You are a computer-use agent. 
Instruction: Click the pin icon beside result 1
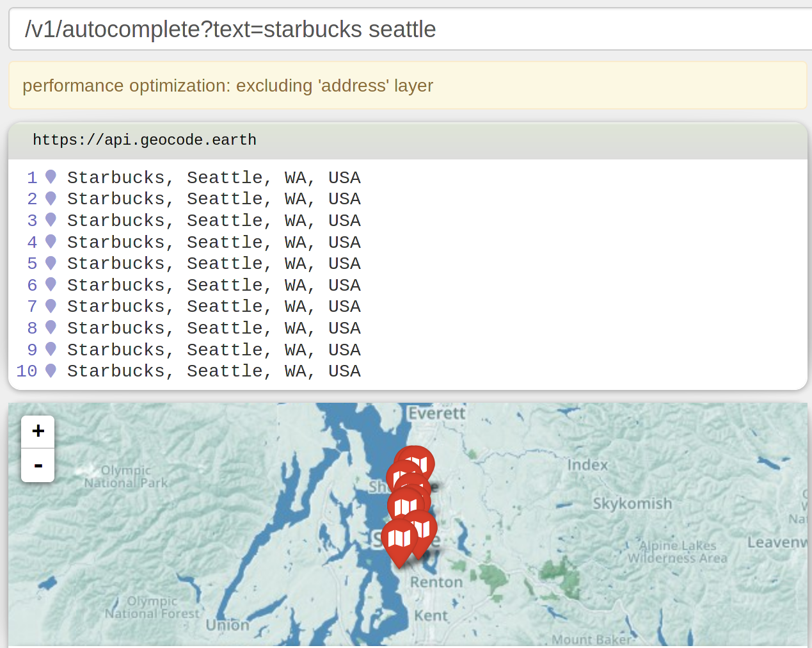pyautogui.click(x=50, y=177)
